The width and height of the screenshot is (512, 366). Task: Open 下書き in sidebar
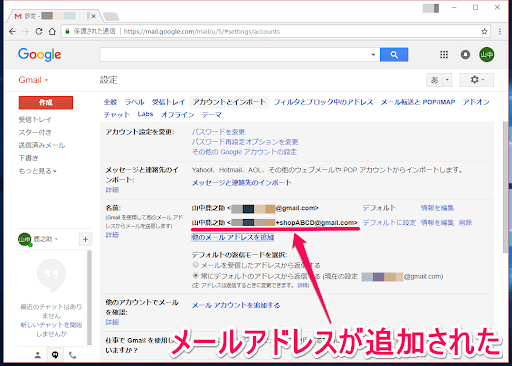click(28, 158)
